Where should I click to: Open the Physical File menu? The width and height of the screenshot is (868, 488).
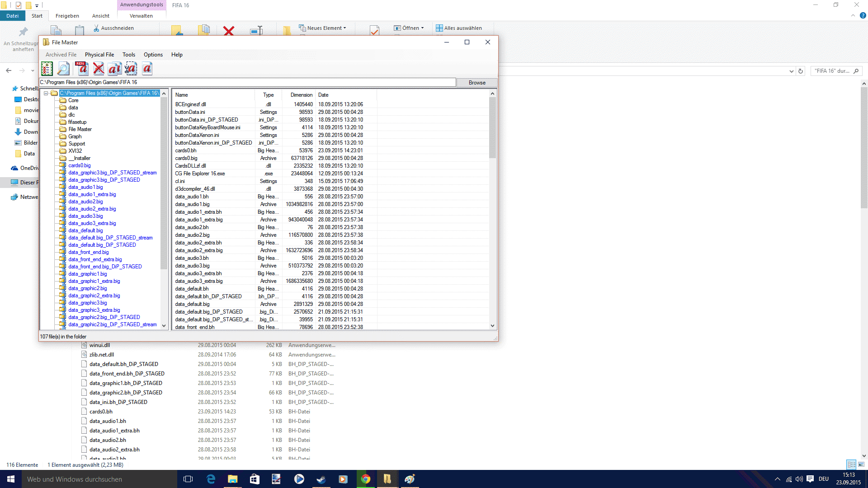click(x=99, y=55)
